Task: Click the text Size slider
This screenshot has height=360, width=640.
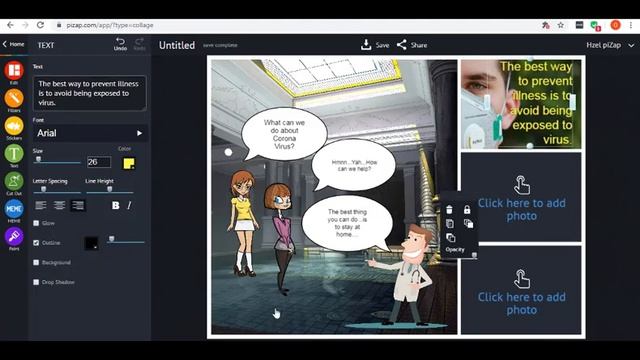Action: [x=57, y=162]
